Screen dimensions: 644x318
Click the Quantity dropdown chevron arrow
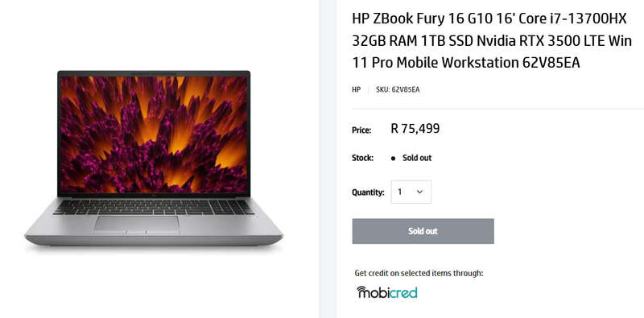click(419, 192)
